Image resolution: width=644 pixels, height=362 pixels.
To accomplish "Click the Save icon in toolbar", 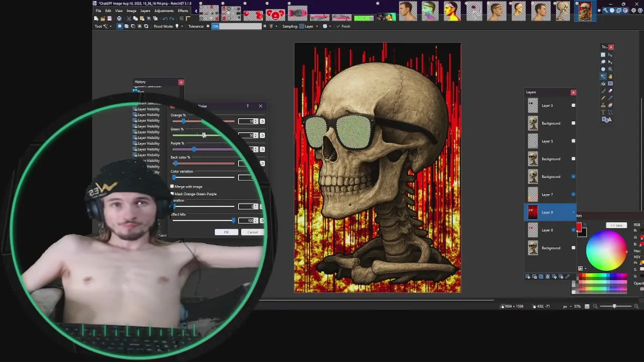I will (109, 18).
